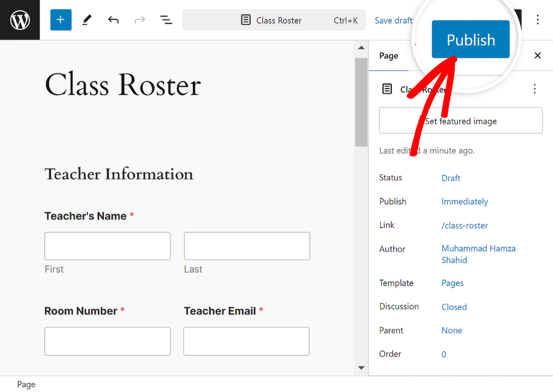Publish the Class Roster page
This screenshot has height=392, width=553.
click(471, 39)
